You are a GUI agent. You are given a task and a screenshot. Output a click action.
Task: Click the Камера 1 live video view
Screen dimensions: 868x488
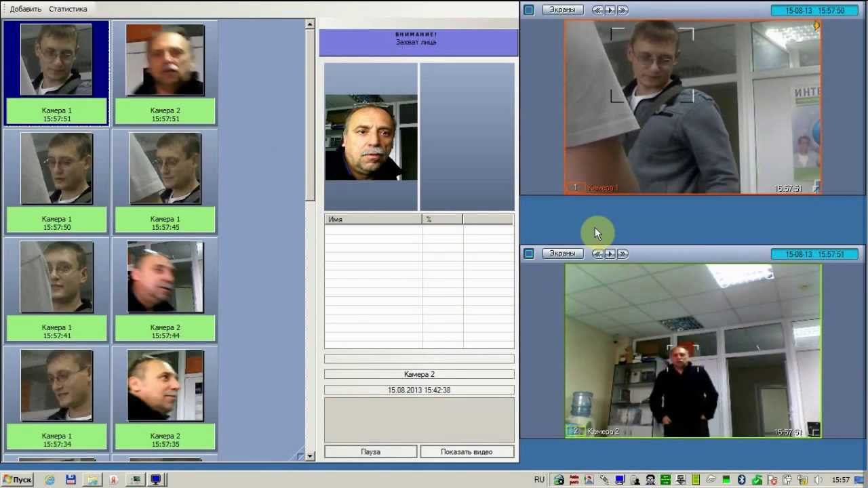(x=693, y=107)
